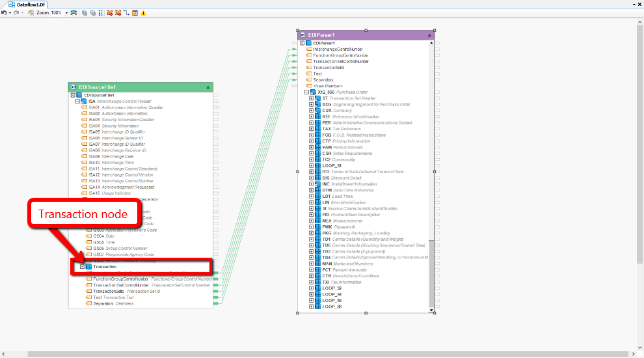Viewport: 644px width, 358px height.
Task: Click the auto-layout icon left of Zoom
Action: [x=31, y=13]
